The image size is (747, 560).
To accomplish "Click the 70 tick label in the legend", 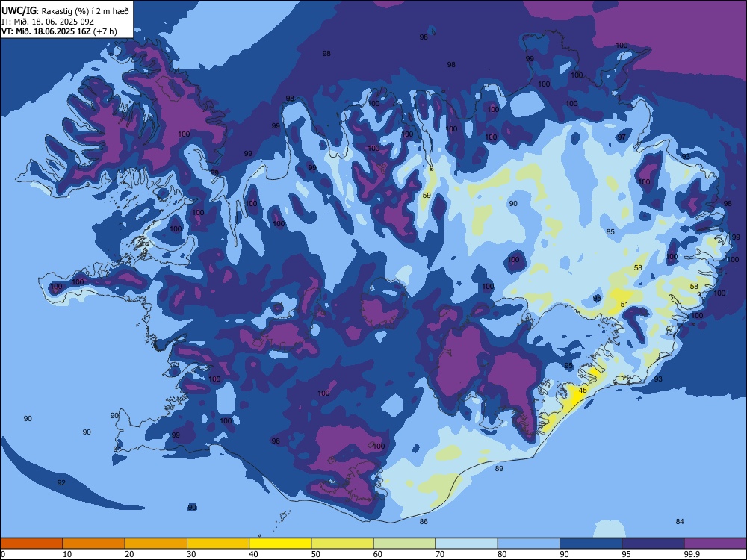I will point(440,554).
